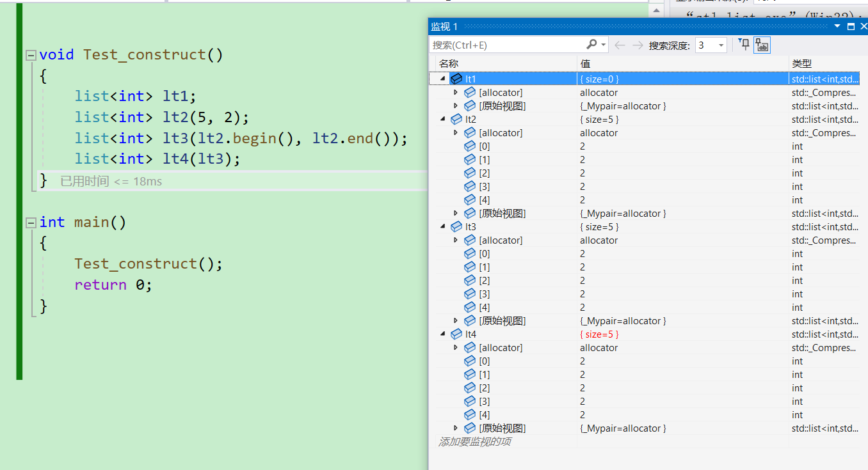Click the lt1 variable cube icon

(x=456, y=79)
